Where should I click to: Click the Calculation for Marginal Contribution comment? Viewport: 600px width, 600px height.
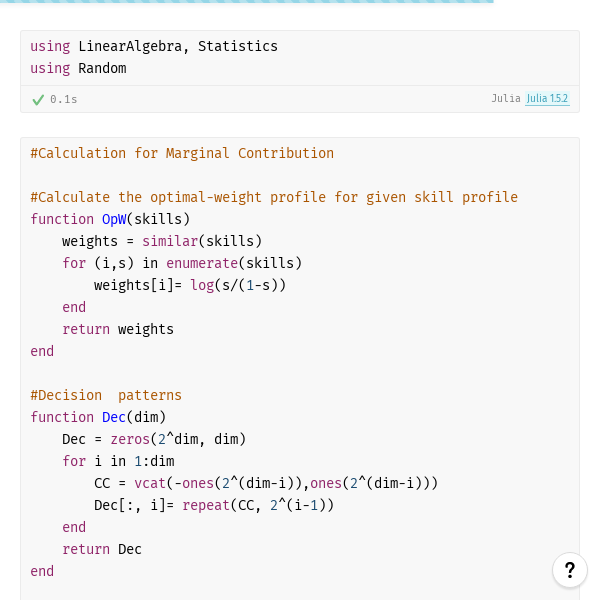[x=182, y=153]
